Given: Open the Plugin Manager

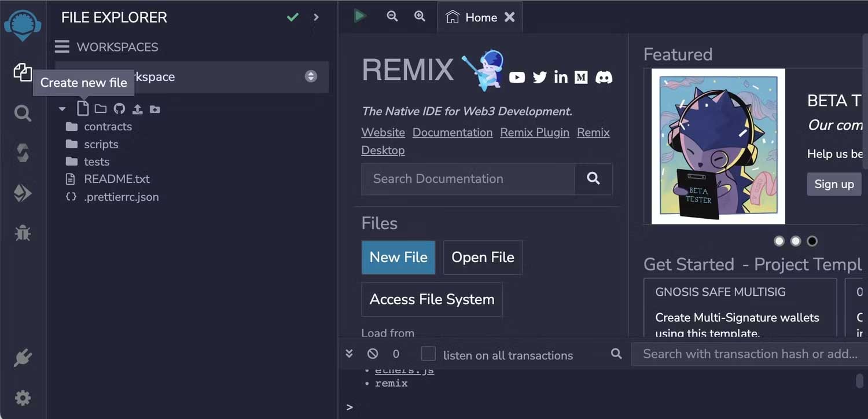Looking at the screenshot, I should tap(23, 357).
